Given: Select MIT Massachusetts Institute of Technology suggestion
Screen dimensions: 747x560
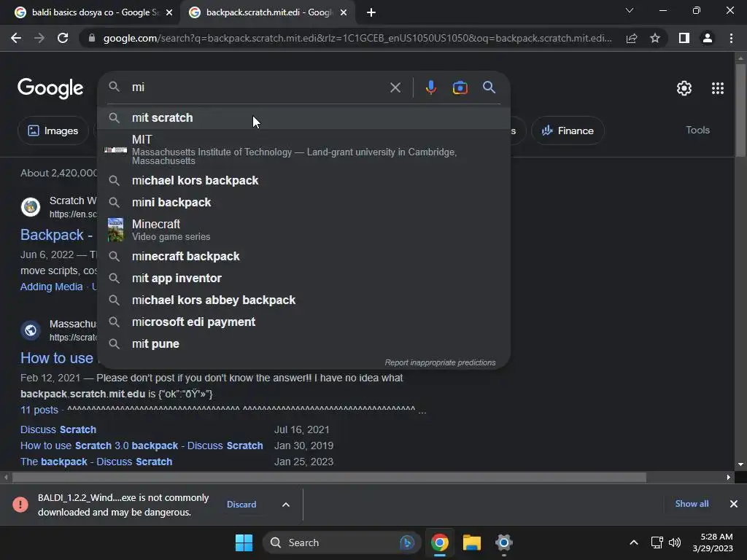Looking at the screenshot, I should coord(304,149).
